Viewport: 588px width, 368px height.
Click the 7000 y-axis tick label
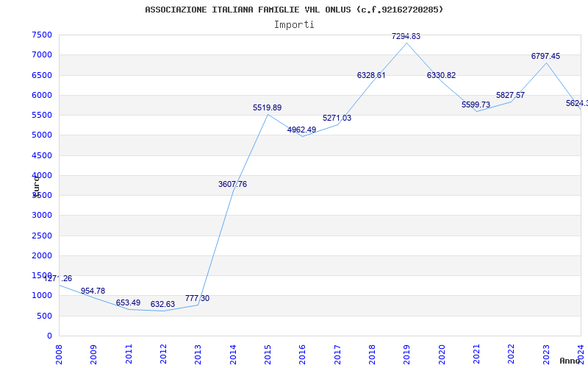pos(42,54)
